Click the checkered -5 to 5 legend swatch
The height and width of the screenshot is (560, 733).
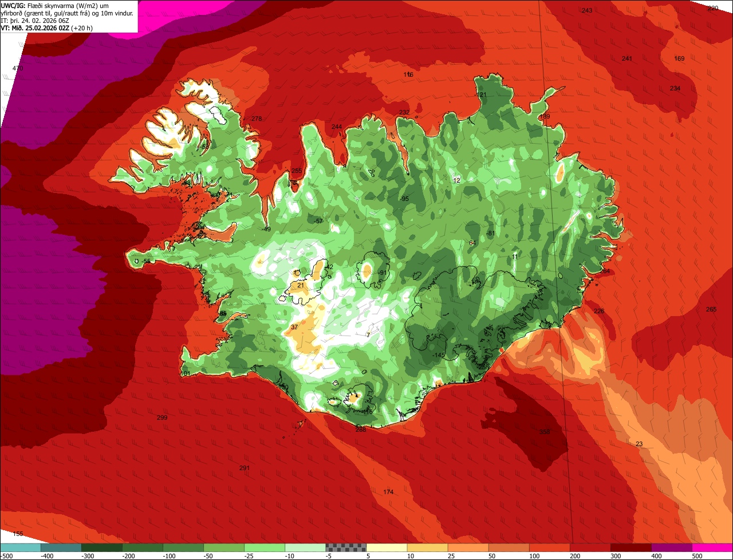pos(346,548)
